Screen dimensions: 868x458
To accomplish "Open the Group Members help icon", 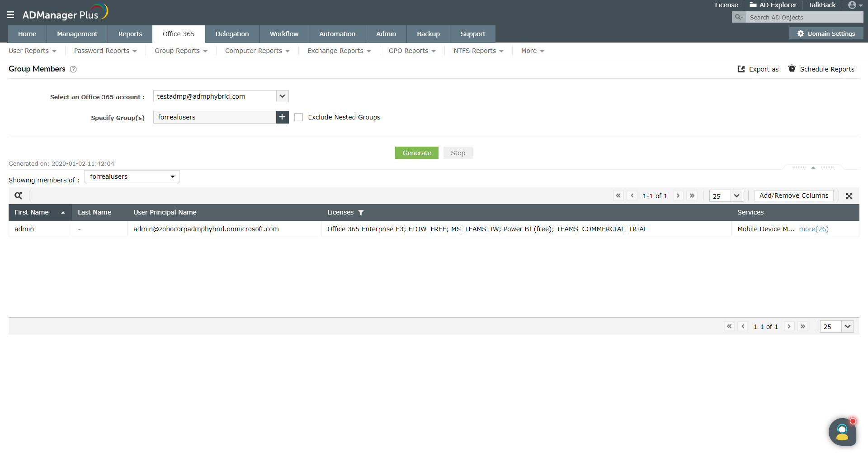I will coord(73,69).
